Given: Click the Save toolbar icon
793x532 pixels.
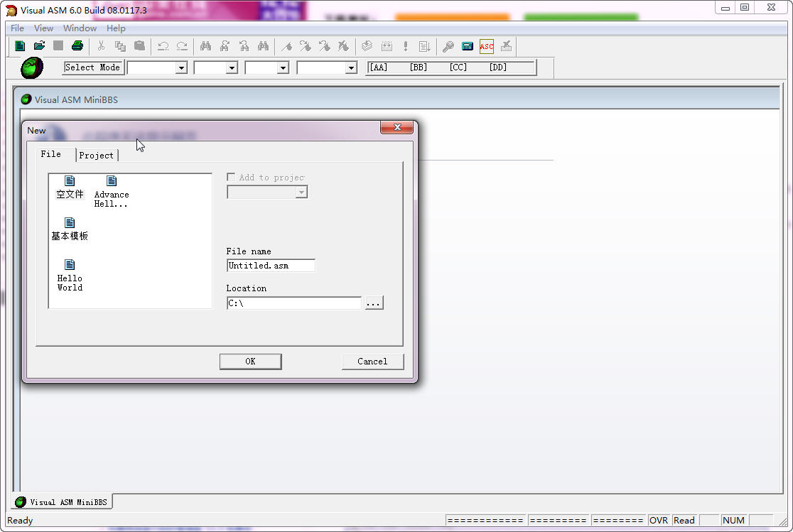Looking at the screenshot, I should (58, 46).
